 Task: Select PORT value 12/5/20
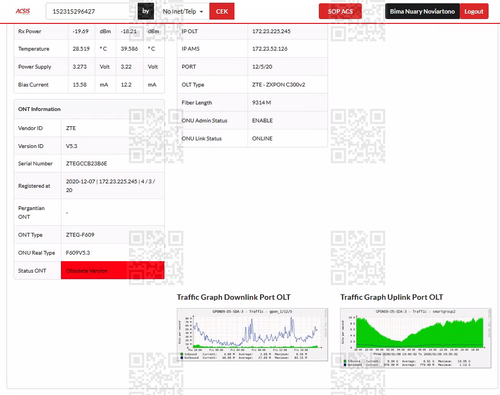[x=262, y=67]
